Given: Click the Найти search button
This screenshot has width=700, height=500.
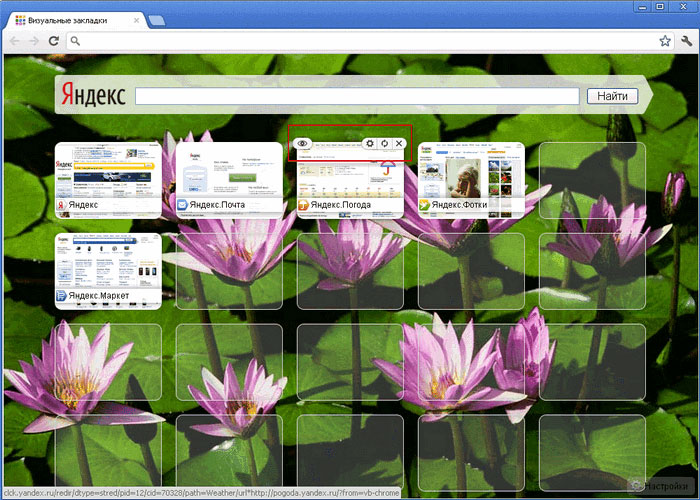Looking at the screenshot, I should tap(612, 96).
